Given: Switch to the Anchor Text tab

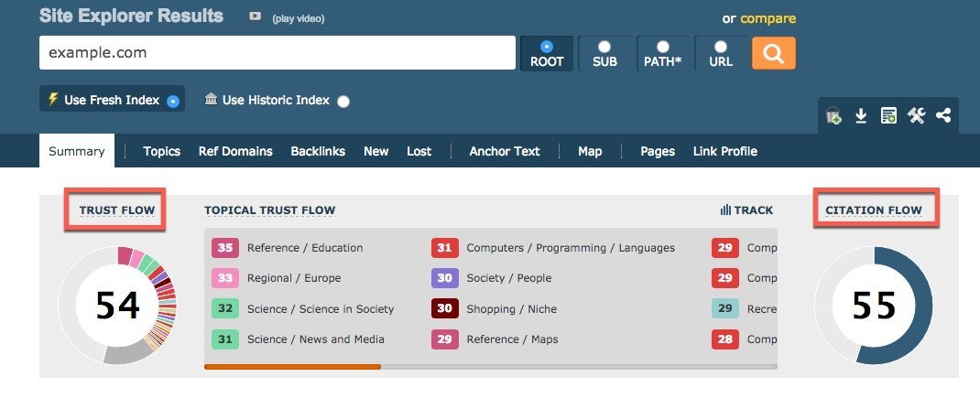Looking at the screenshot, I should pos(505,151).
